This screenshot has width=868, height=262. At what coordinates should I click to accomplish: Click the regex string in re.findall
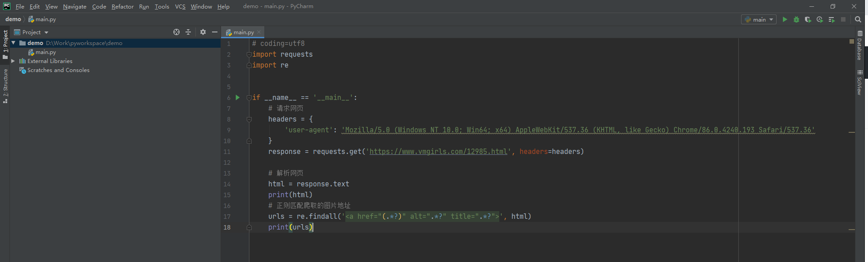tap(422, 217)
